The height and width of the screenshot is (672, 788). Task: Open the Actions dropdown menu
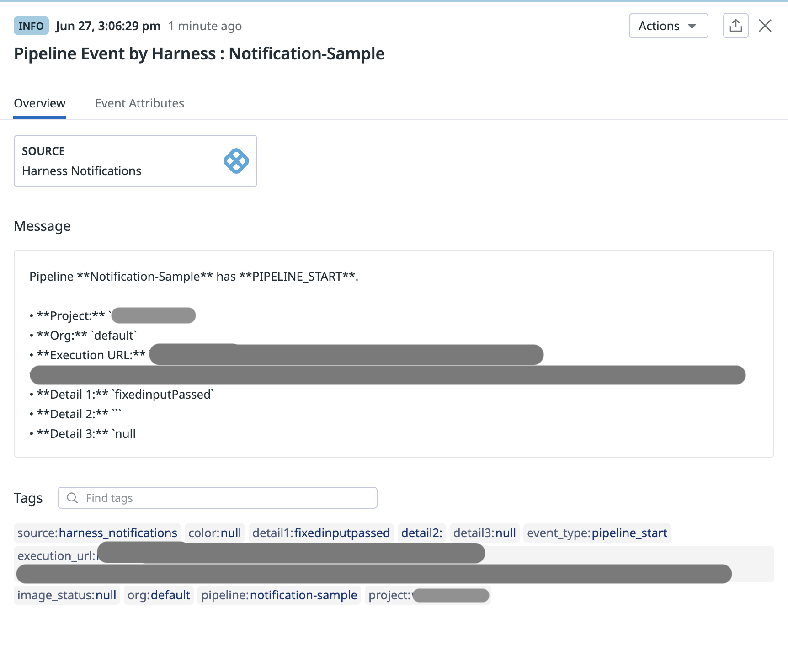tap(668, 26)
